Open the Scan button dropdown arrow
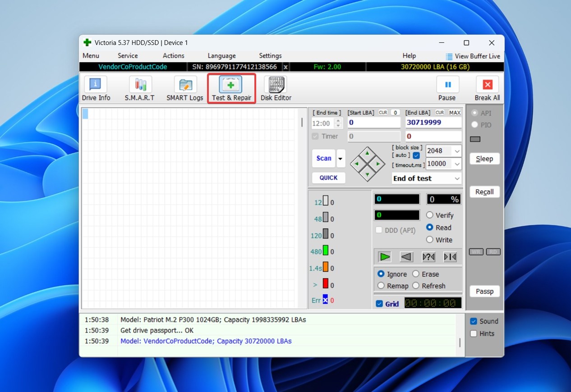The image size is (571, 392). click(340, 159)
